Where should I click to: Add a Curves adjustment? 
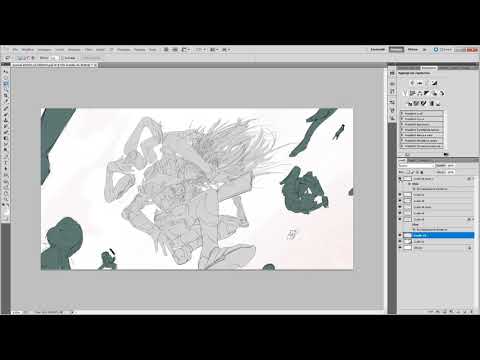(x=427, y=83)
